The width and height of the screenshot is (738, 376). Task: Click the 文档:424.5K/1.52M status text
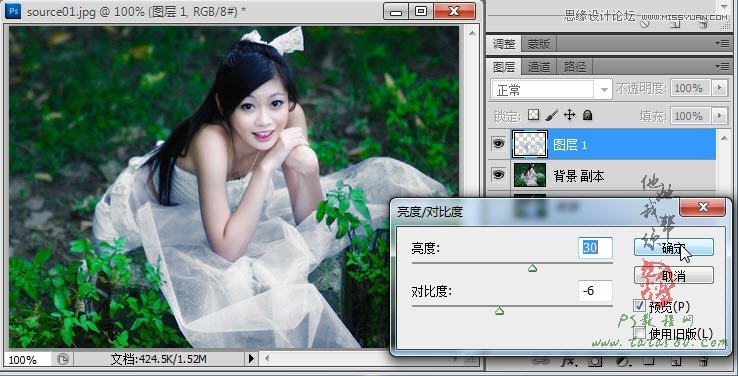point(159,360)
